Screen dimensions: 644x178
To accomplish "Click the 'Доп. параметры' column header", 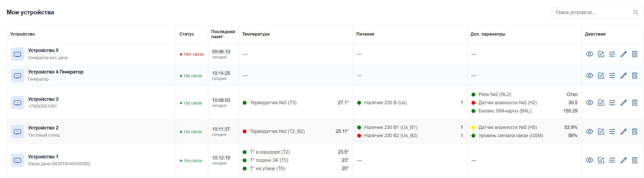I will (x=488, y=34).
